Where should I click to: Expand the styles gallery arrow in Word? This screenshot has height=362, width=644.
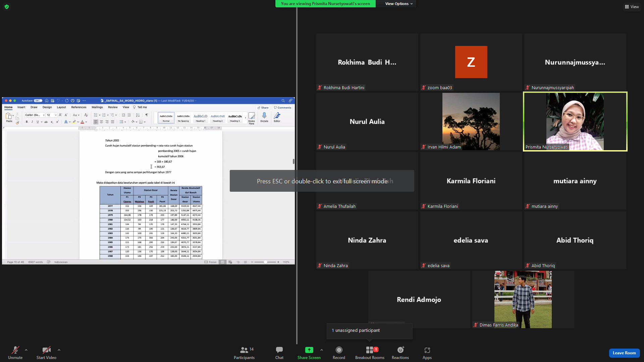pos(246,118)
